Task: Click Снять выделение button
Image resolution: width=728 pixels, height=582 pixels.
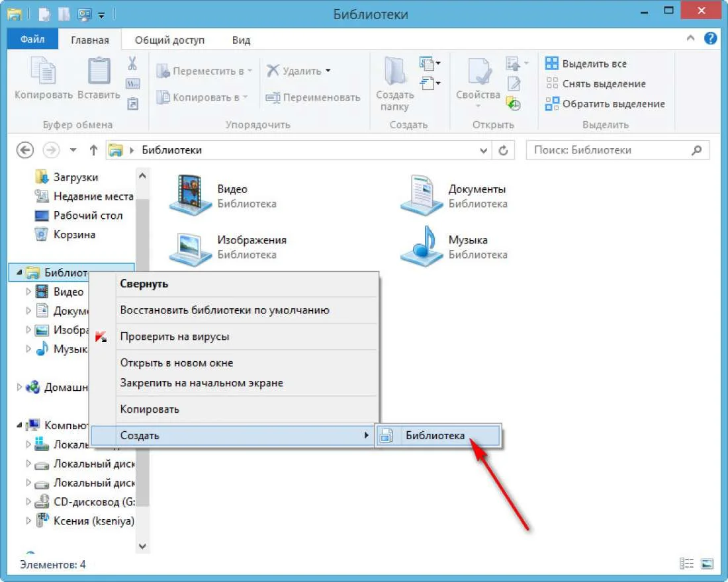Action: [x=596, y=83]
